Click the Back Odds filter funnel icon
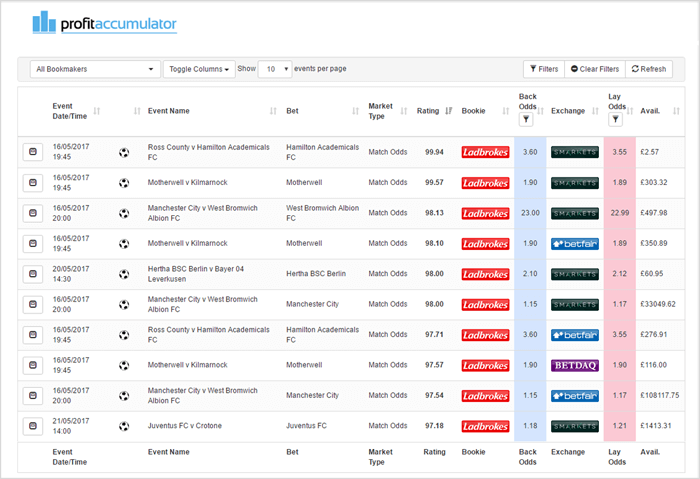 coord(528,119)
